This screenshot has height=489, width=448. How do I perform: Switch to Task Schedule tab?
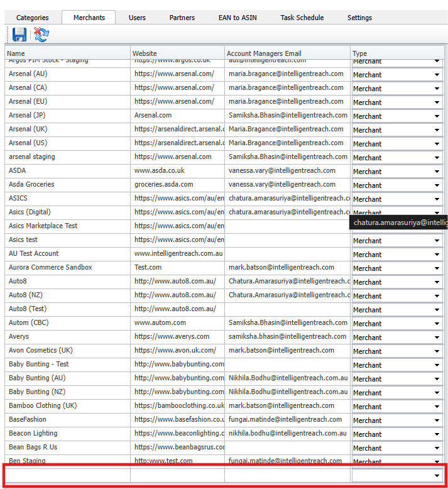tap(302, 18)
